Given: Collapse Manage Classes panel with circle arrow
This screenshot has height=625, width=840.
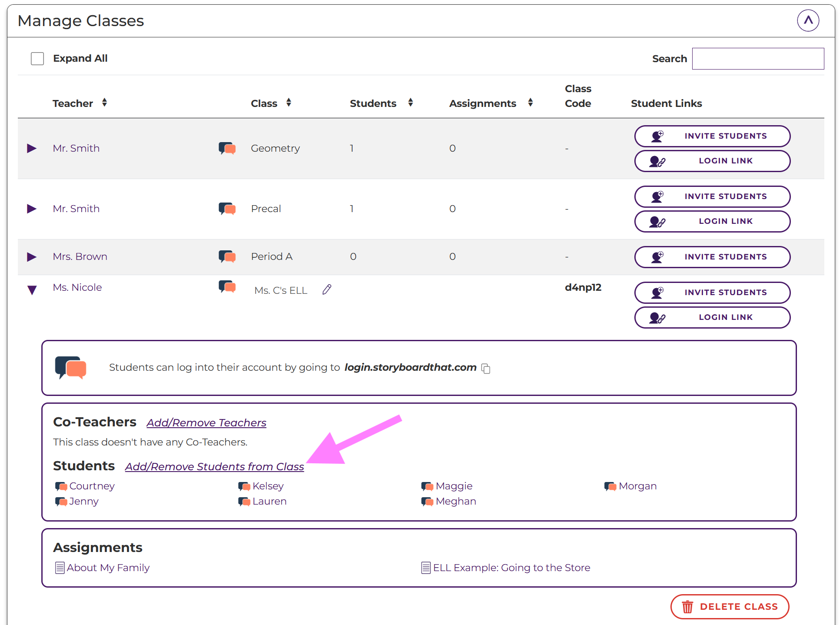Looking at the screenshot, I should pyautogui.click(x=808, y=20).
